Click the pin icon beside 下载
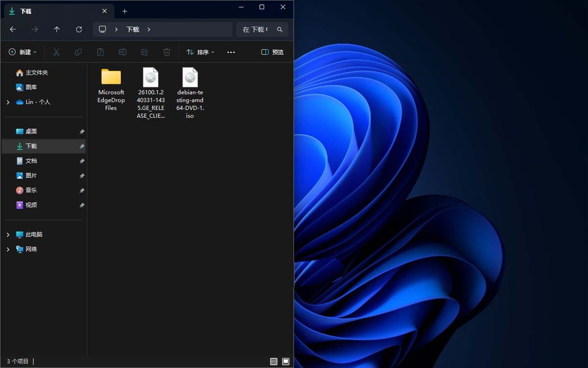Viewport: 588px width, 368px height. 82,146
